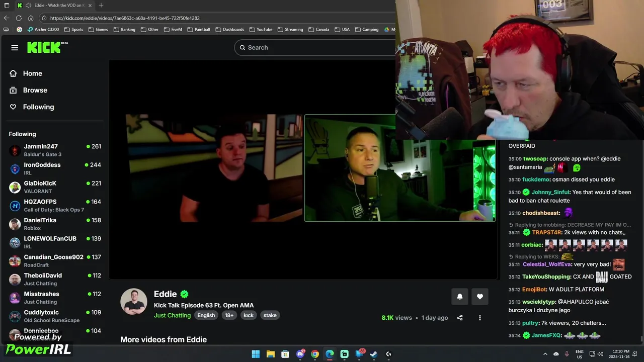Open video three-dot options menu
The image size is (644, 362).
tap(480, 318)
